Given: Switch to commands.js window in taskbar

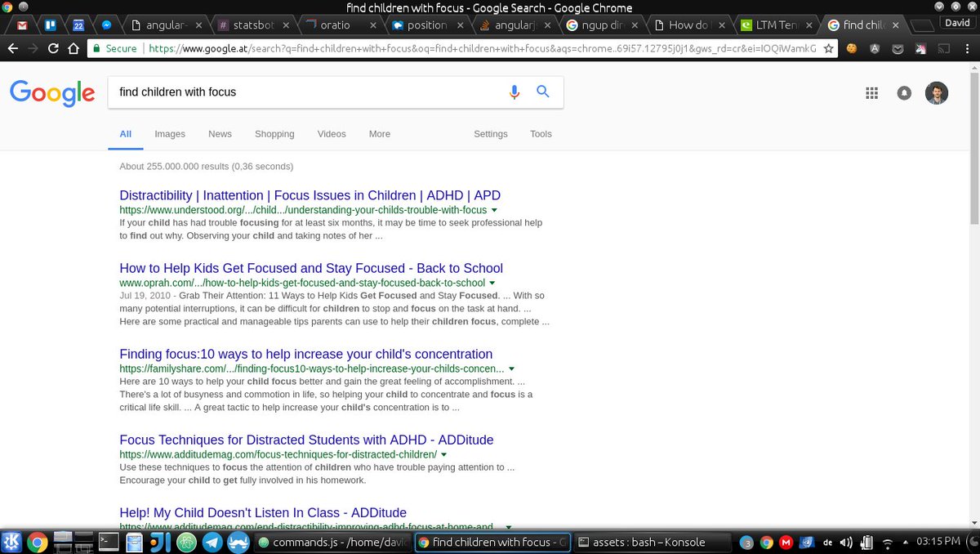Looking at the screenshot, I should pyautogui.click(x=331, y=542).
